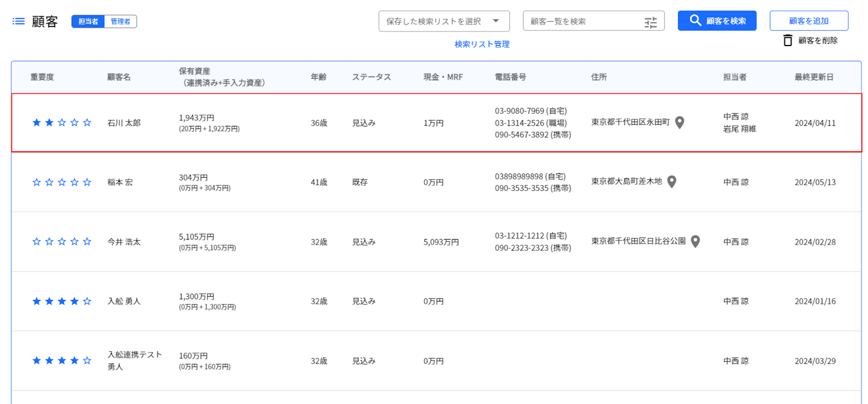Sort table by 保有資産 column header
This screenshot has height=404, width=868.
coord(222,77)
